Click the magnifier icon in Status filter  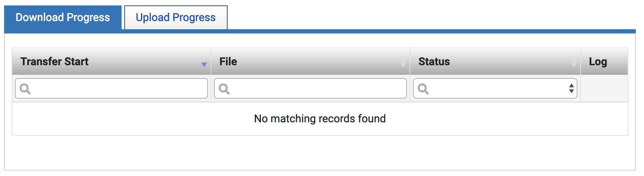click(x=423, y=89)
